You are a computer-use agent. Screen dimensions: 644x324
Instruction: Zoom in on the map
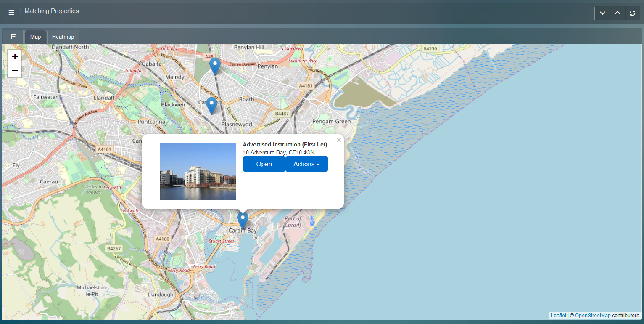(x=15, y=57)
